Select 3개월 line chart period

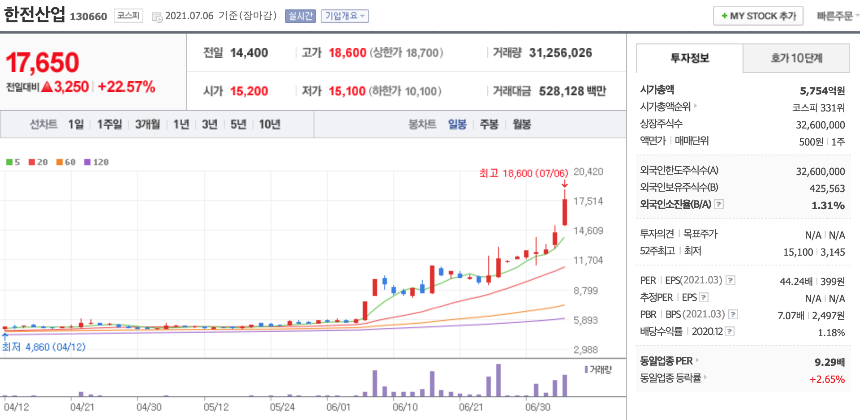[147, 124]
